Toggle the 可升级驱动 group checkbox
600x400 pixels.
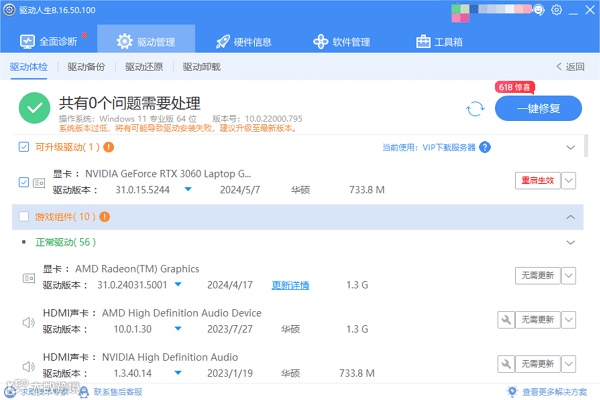pyautogui.click(x=24, y=147)
